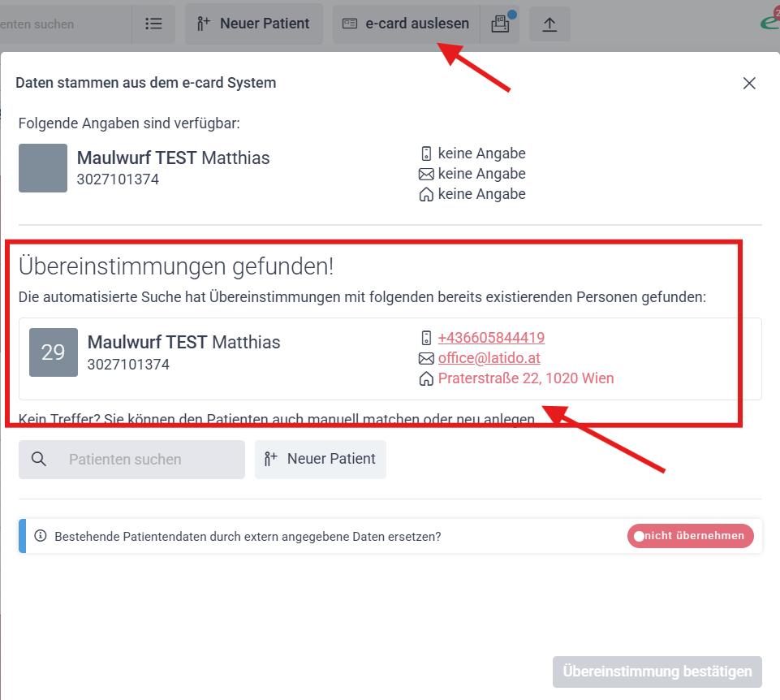Click magnifier icon in Patienten suchen field
This screenshot has width=780, height=700.
point(39,459)
